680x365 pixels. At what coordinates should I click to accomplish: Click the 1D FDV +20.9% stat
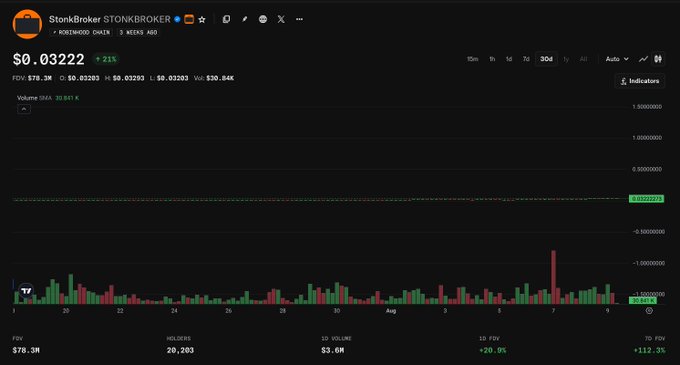(x=493, y=345)
